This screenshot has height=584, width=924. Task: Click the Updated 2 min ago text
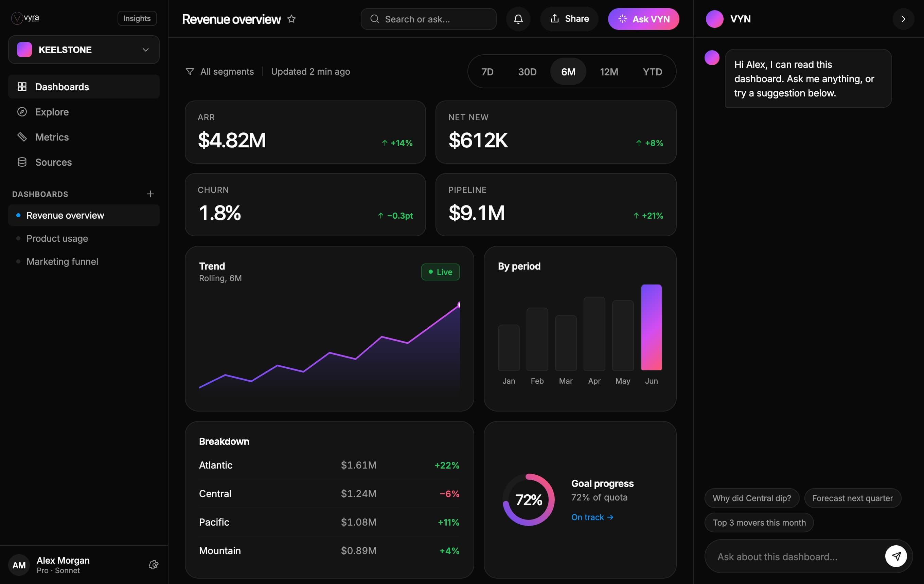coord(310,72)
